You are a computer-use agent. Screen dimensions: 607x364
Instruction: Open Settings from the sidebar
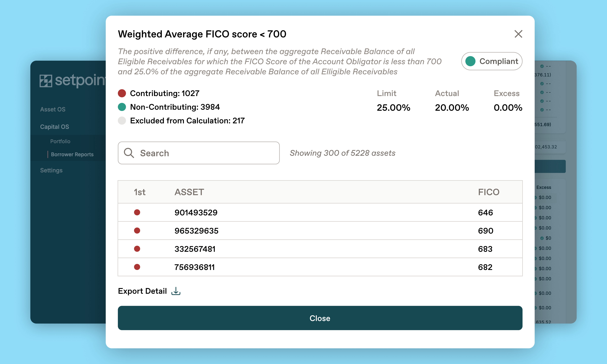coord(51,170)
